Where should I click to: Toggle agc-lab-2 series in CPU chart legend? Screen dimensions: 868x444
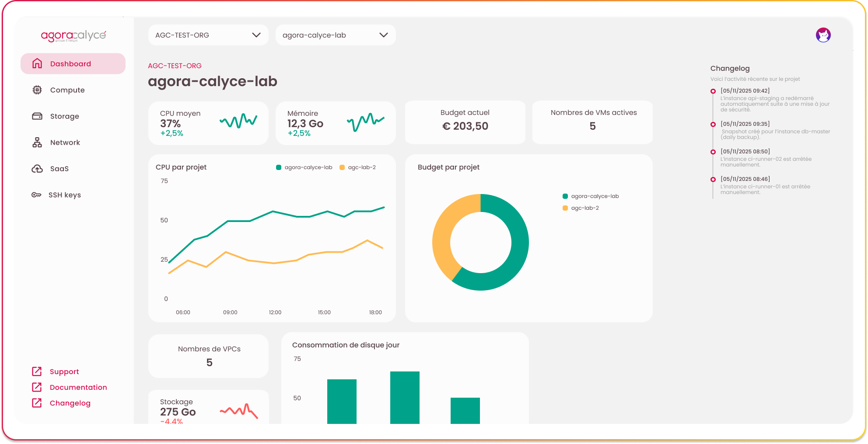pos(358,167)
